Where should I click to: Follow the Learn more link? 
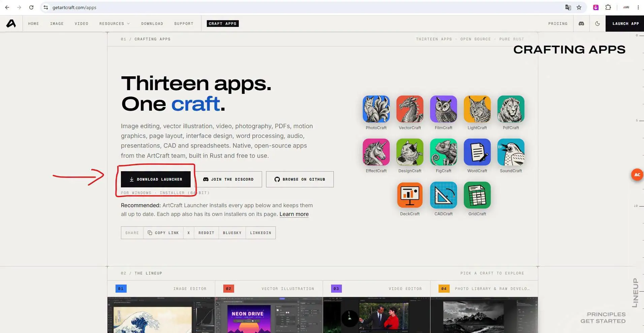(x=294, y=214)
